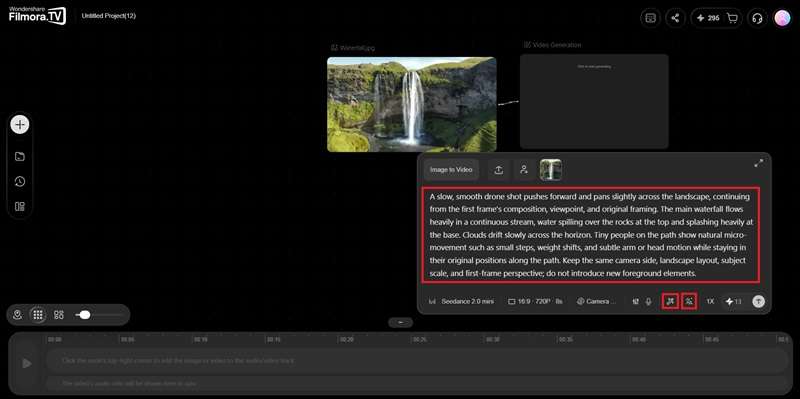Select the empty Video Generation node
The image size is (800, 399).
point(594,102)
